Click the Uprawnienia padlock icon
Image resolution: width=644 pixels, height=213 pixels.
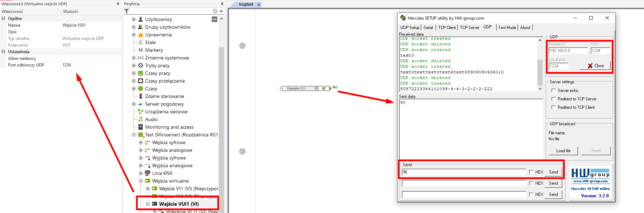(x=141, y=35)
